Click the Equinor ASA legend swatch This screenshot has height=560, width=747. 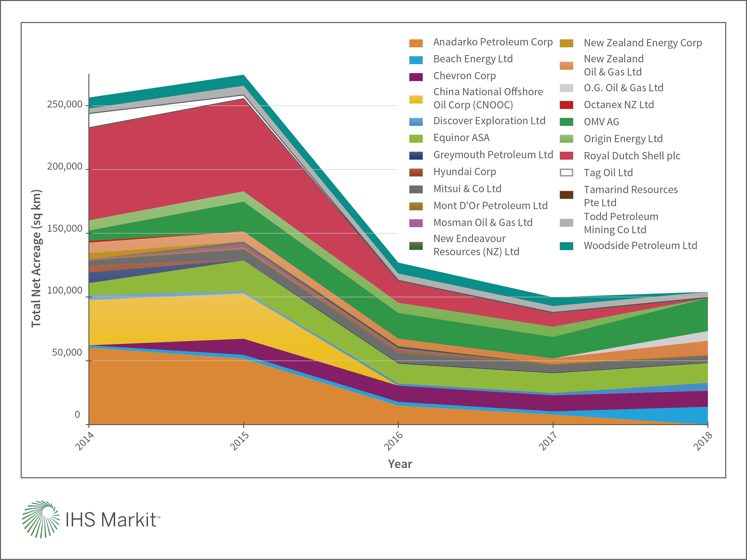pos(416,139)
